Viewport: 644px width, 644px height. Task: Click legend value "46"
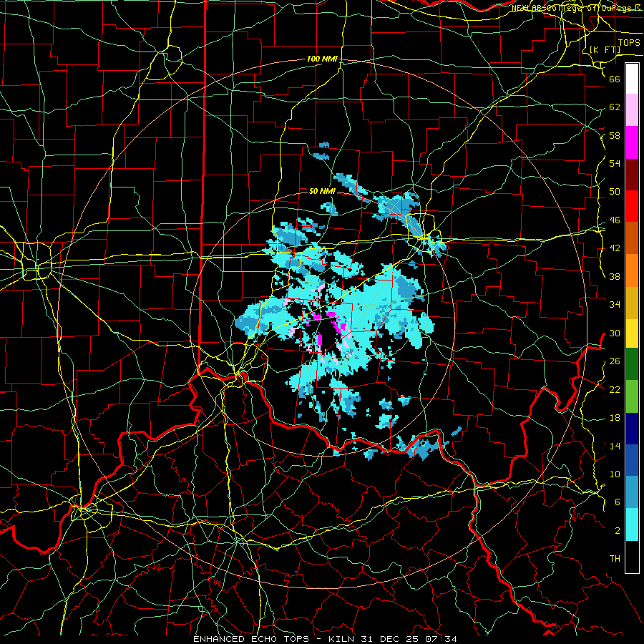615,220
